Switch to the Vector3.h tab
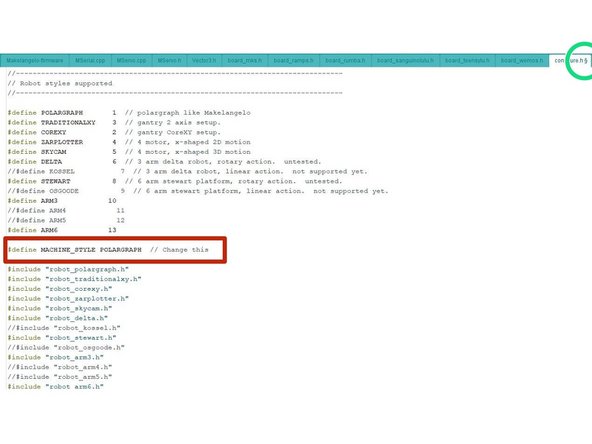Image resolution: width=592 pixels, height=444 pixels. (204, 60)
